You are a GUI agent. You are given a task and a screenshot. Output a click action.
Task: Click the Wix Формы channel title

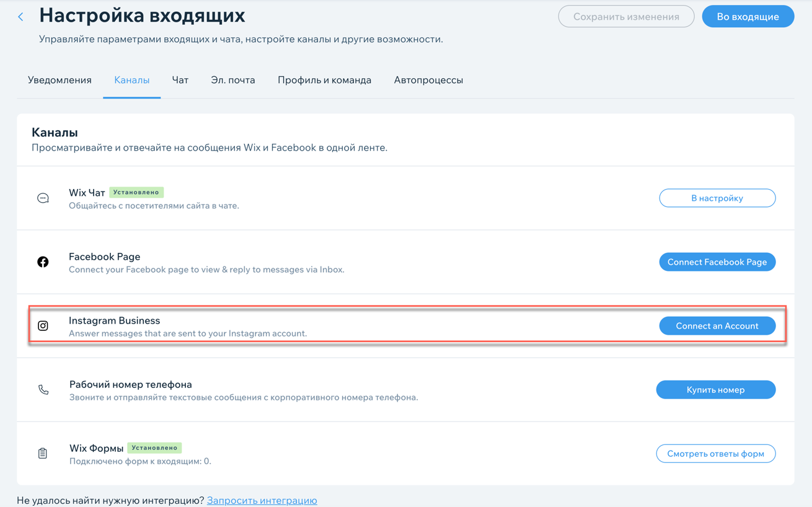[x=96, y=448]
